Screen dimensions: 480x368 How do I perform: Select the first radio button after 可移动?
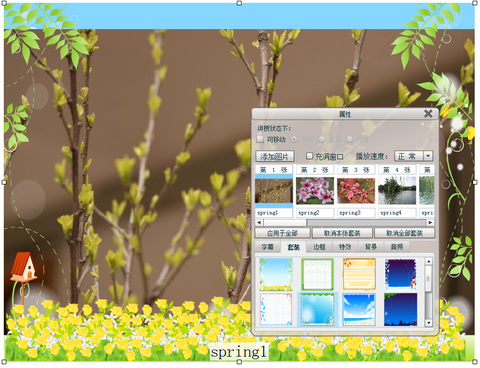[294, 139]
